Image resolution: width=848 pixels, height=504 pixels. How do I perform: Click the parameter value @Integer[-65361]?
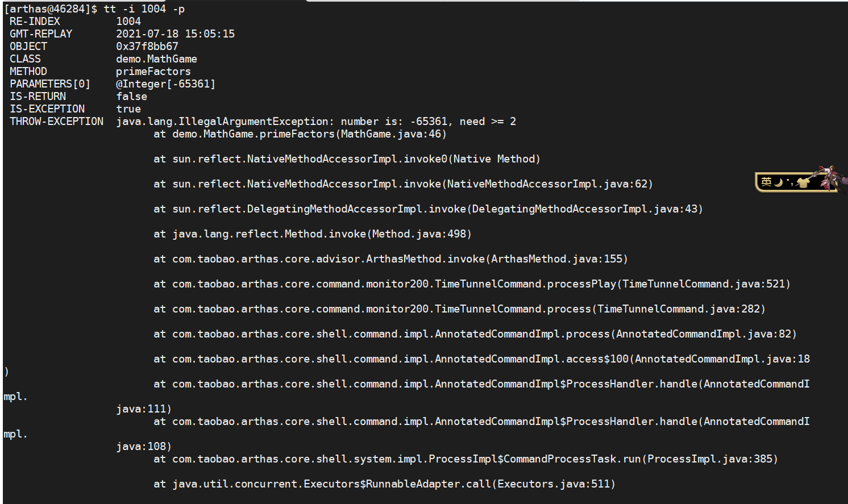tap(166, 84)
